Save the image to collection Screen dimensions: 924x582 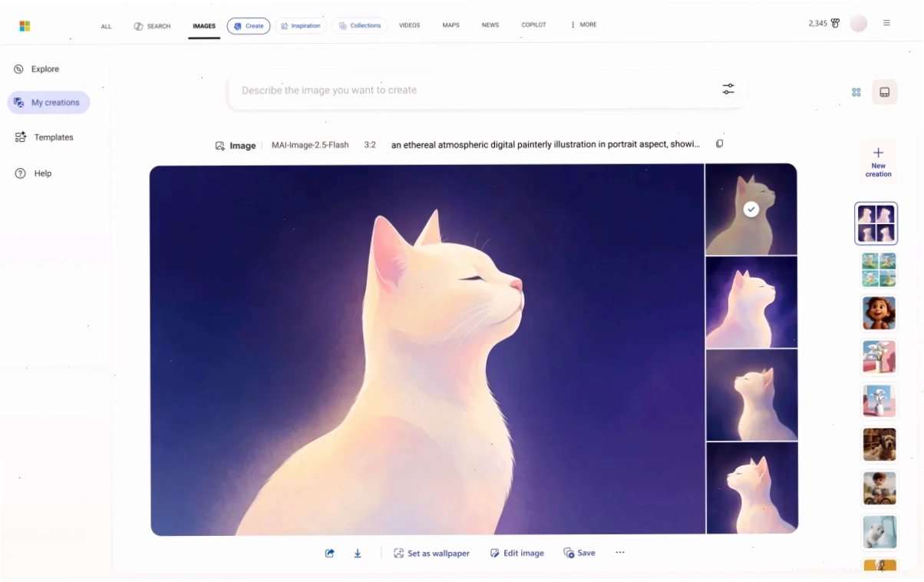tap(579, 553)
